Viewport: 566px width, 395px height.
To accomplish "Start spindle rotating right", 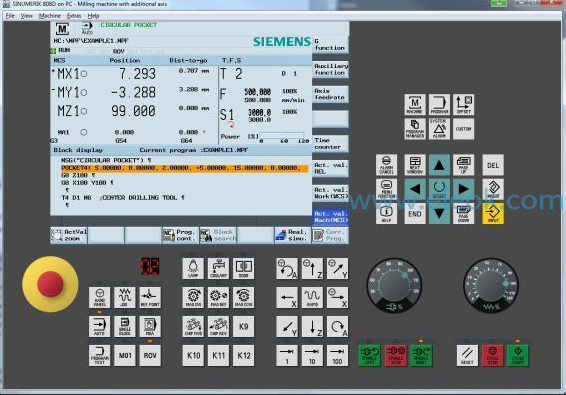I will click(x=421, y=356).
